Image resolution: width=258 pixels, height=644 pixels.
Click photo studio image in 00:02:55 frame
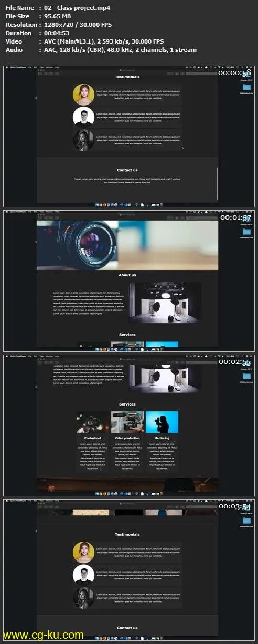point(165,378)
